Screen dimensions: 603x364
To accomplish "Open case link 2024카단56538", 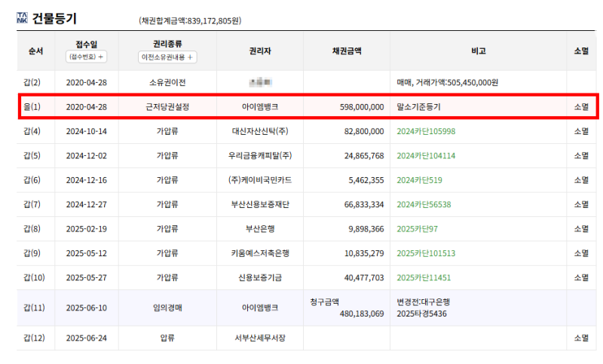I will click(424, 204).
